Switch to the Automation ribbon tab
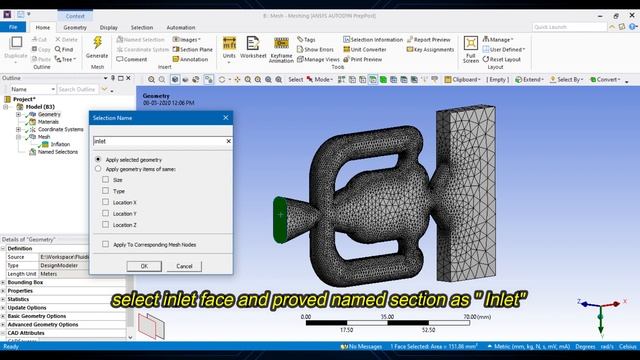This screenshot has height=360, width=640. pyautogui.click(x=181, y=27)
